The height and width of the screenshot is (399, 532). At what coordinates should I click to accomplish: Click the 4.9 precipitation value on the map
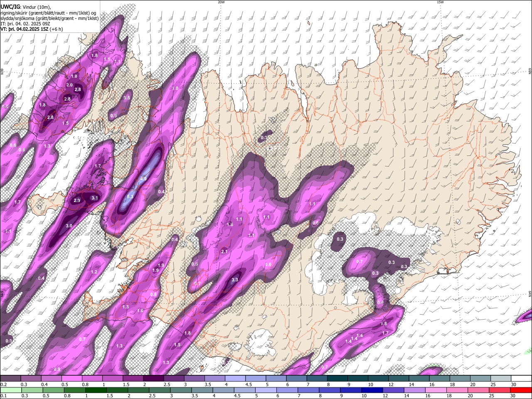click(143, 179)
